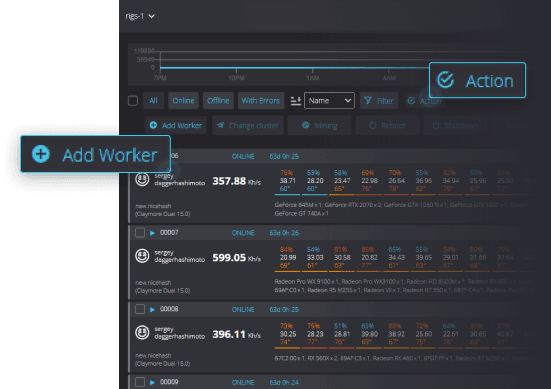Open the Name sort dropdown
The image size is (551, 389).
coord(329,101)
